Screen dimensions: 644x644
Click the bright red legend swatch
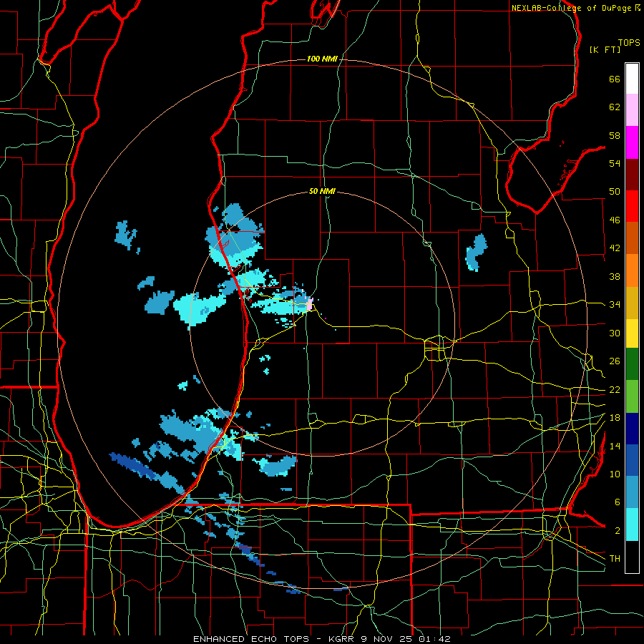pos(632,206)
